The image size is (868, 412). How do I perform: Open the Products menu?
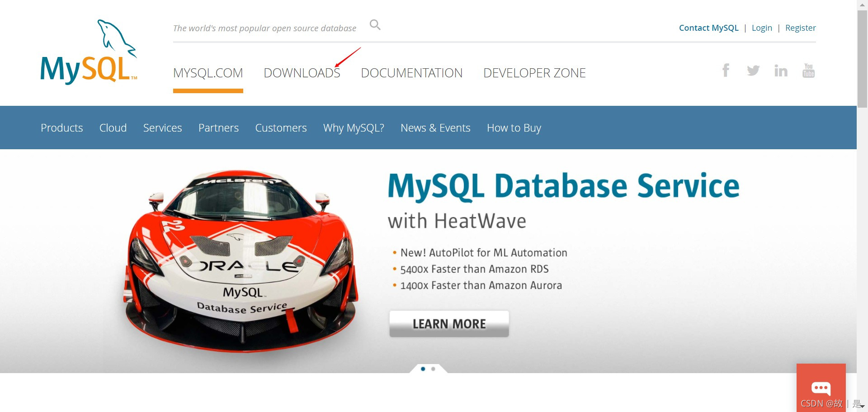pyautogui.click(x=62, y=128)
